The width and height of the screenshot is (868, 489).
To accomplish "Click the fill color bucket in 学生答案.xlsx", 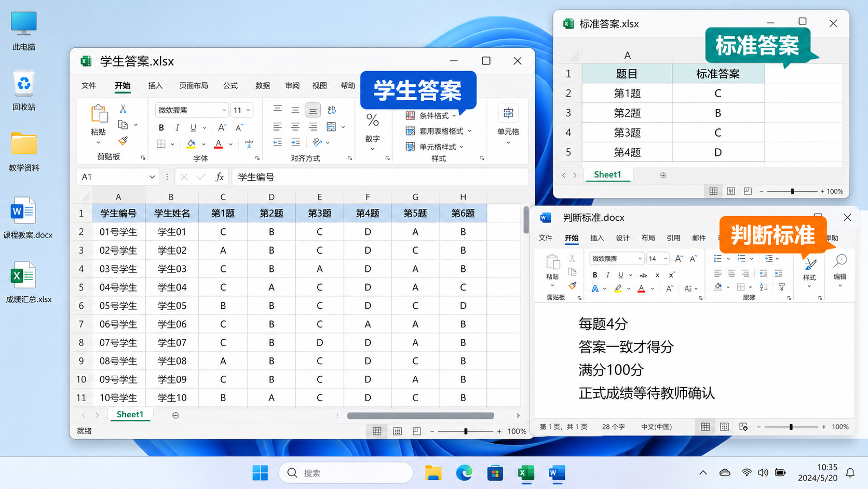I will click(191, 143).
